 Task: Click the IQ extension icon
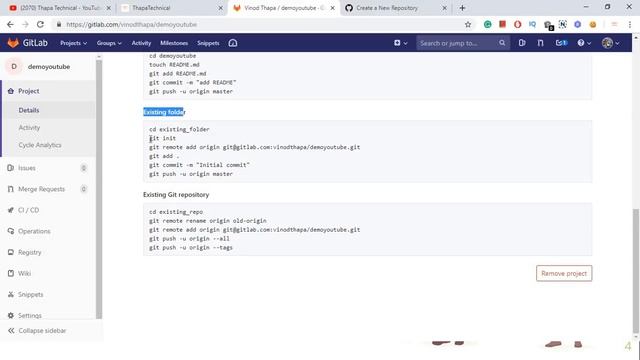532,24
